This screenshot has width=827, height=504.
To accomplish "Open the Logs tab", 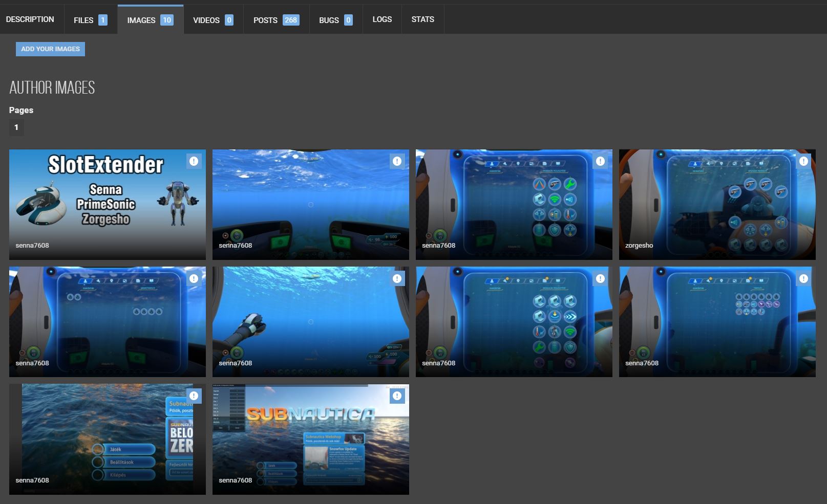I will [x=382, y=19].
